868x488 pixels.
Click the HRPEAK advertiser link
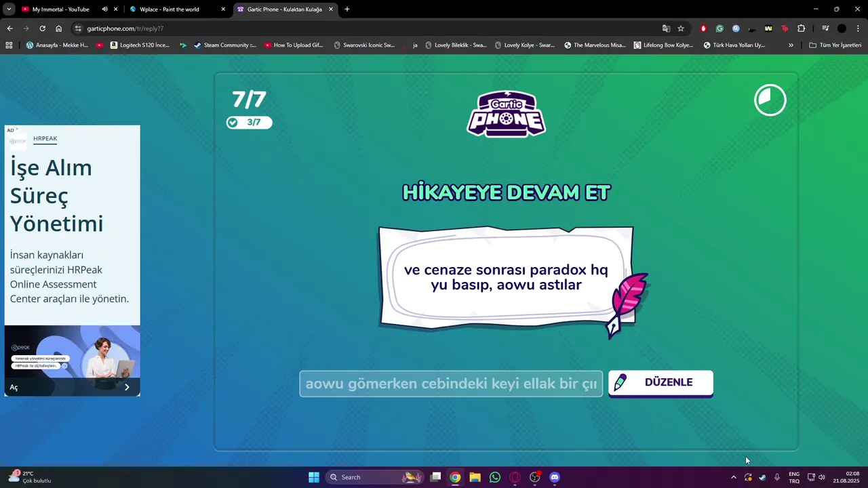click(45, 139)
